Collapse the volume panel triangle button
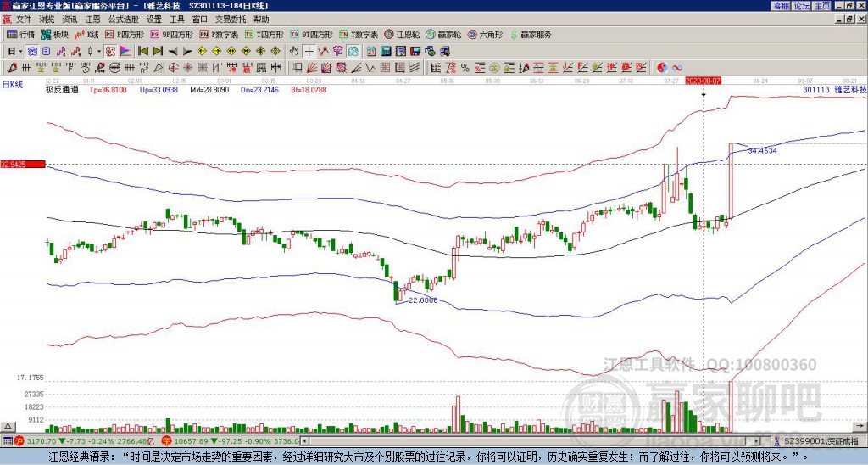The height and width of the screenshot is (465, 868). 7,426
